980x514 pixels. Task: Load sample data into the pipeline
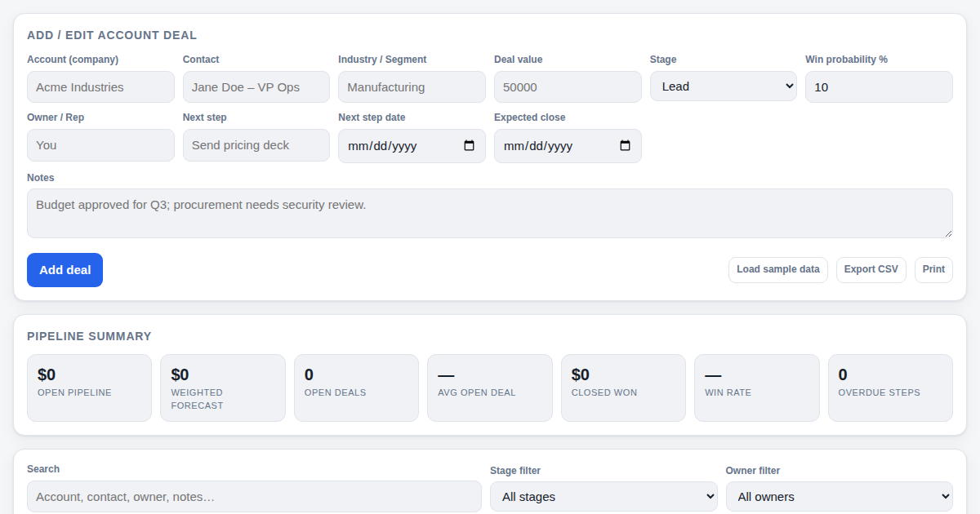click(777, 269)
